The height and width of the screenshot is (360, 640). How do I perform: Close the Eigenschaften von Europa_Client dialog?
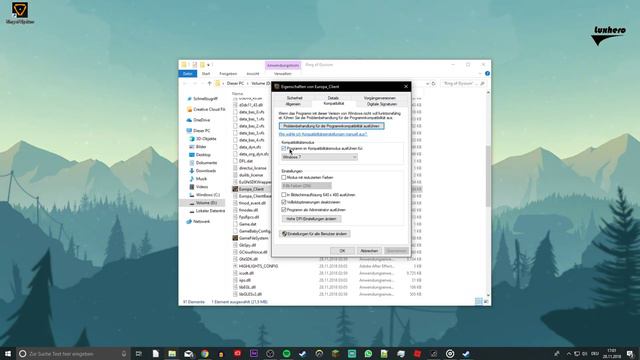[406, 87]
